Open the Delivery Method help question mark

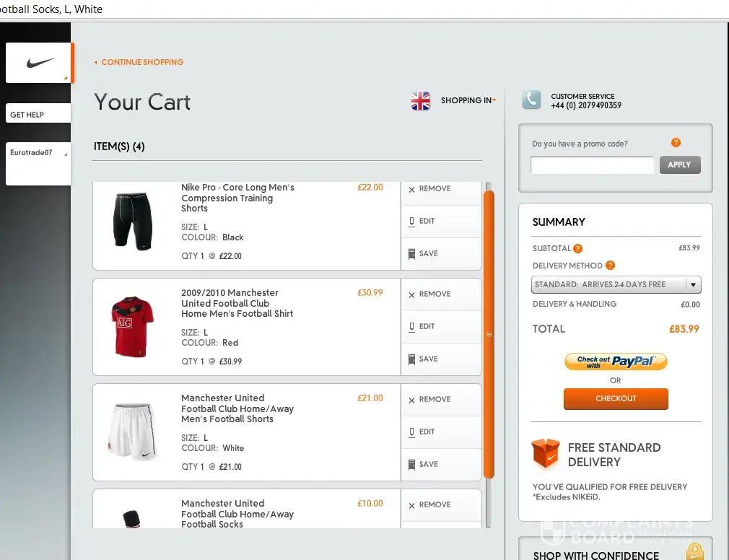coord(610,266)
